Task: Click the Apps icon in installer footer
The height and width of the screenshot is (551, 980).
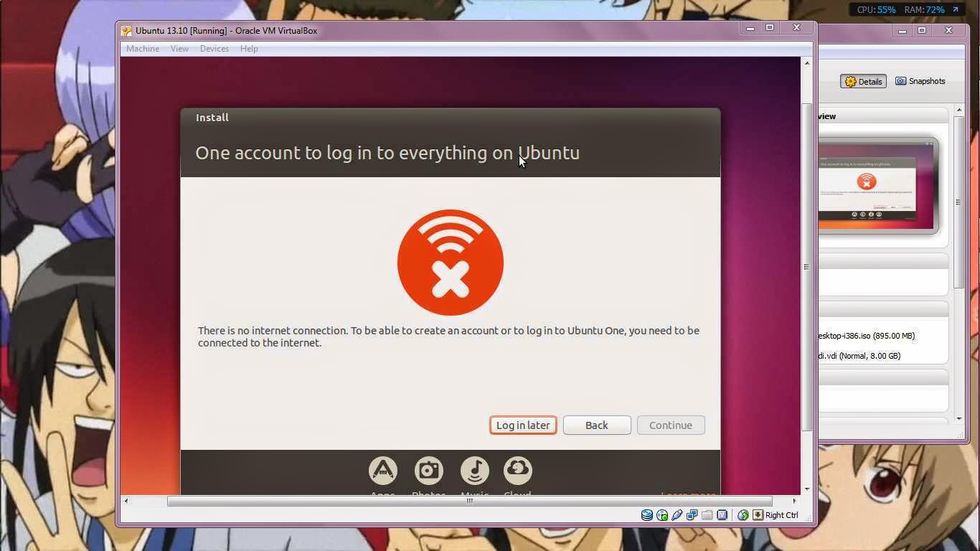Action: [x=383, y=471]
